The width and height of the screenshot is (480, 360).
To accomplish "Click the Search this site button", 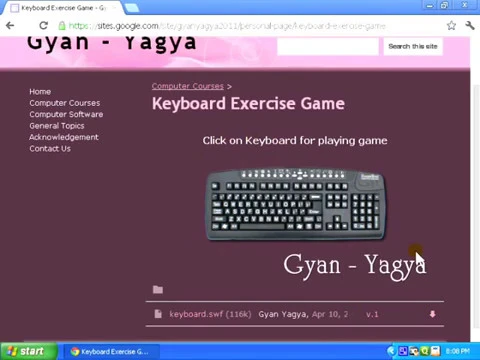I will (x=413, y=46).
